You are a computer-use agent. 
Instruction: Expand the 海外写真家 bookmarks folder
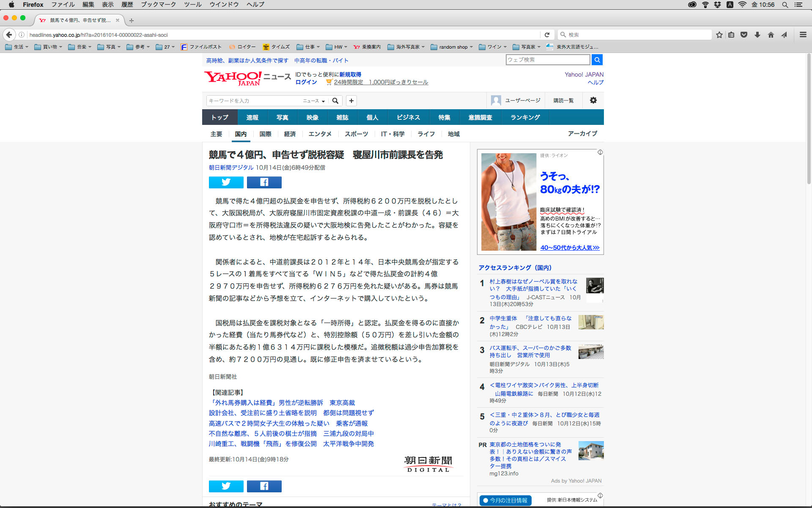pyautogui.click(x=406, y=47)
